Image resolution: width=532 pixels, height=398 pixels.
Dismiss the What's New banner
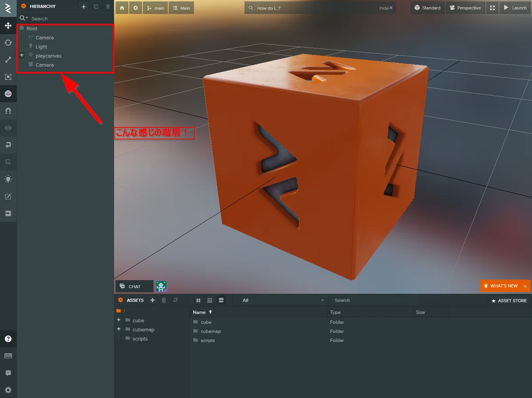click(525, 287)
